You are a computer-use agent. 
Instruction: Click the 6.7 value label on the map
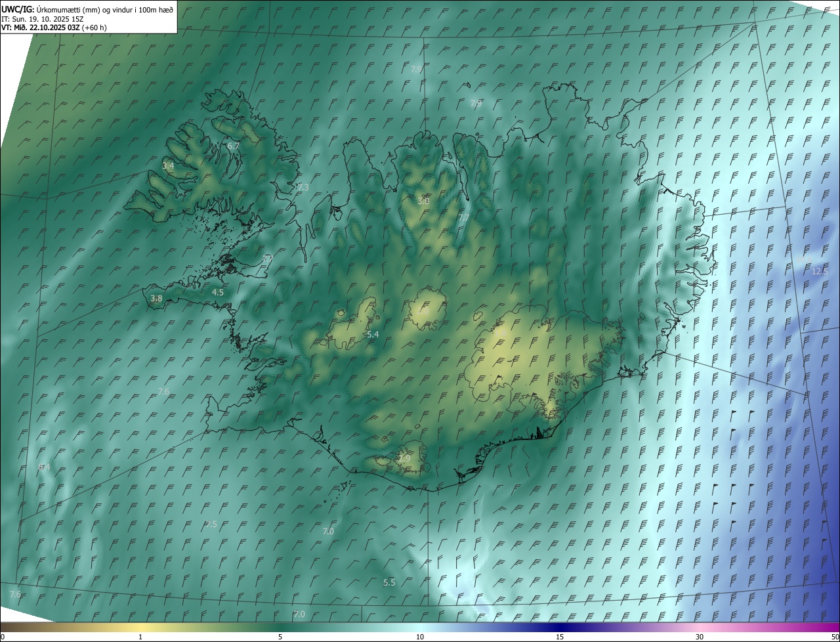pyautogui.click(x=233, y=146)
